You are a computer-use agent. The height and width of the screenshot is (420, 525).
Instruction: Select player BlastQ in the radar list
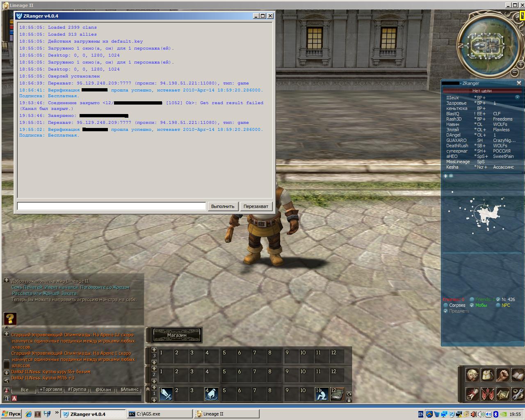453,114
